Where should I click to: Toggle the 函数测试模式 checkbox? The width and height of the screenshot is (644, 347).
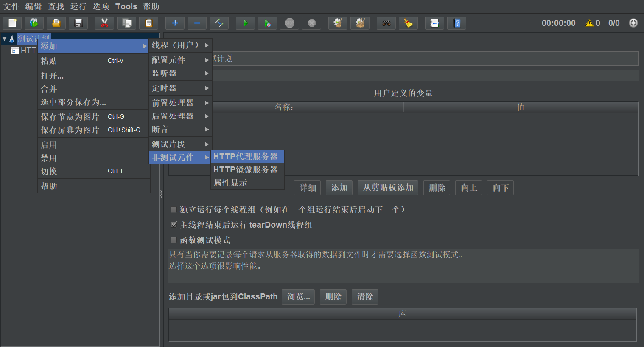pyautogui.click(x=174, y=240)
